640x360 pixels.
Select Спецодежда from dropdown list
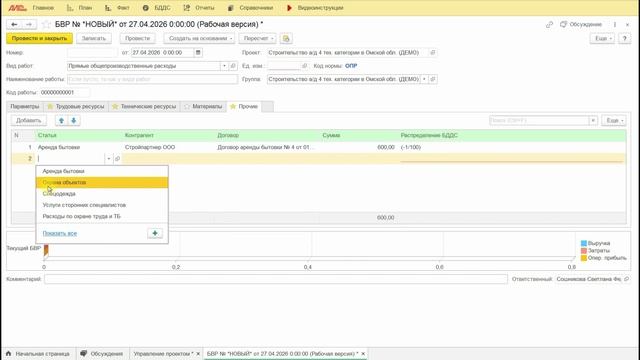[x=102, y=194]
